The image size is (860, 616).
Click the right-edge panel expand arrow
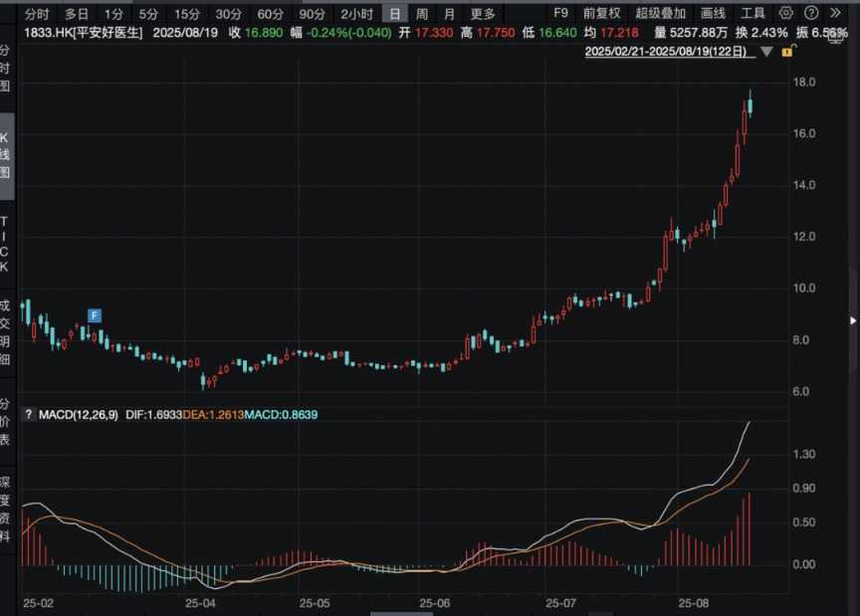(852, 320)
